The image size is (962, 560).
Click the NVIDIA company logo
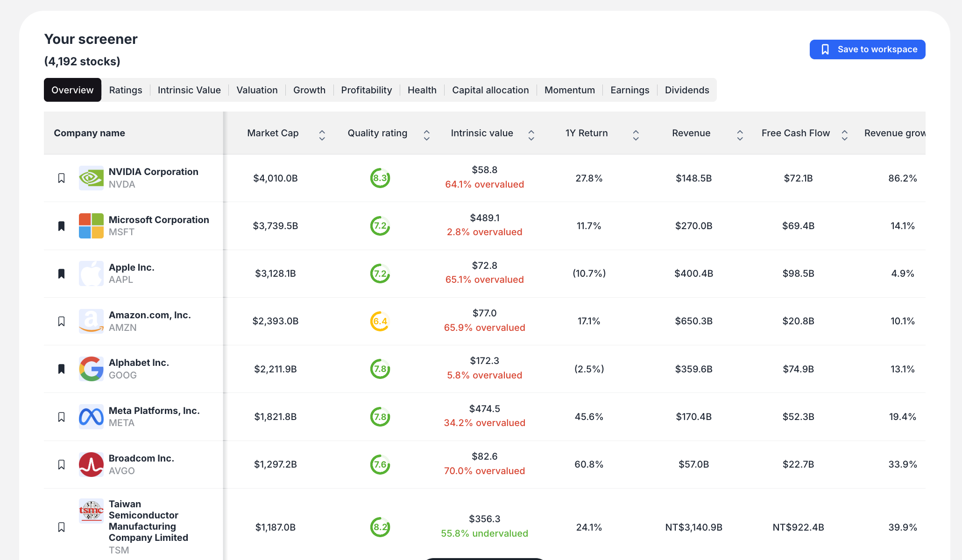[91, 178]
